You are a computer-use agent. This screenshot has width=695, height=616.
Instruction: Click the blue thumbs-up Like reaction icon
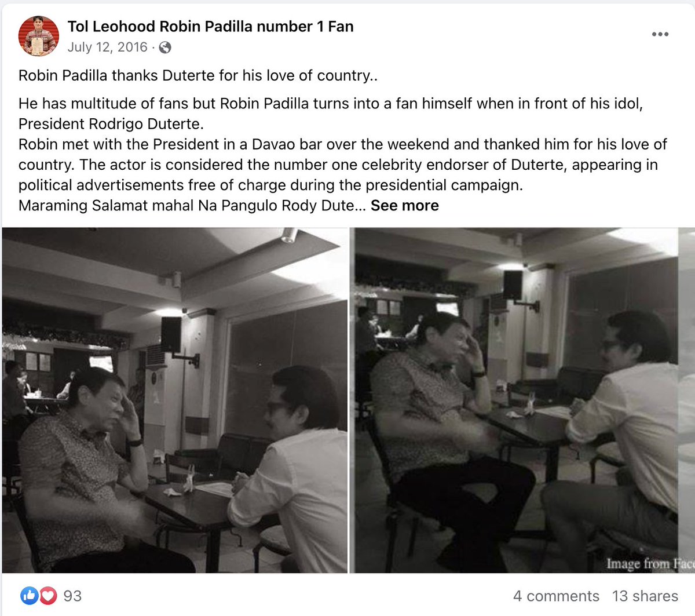[x=28, y=595]
